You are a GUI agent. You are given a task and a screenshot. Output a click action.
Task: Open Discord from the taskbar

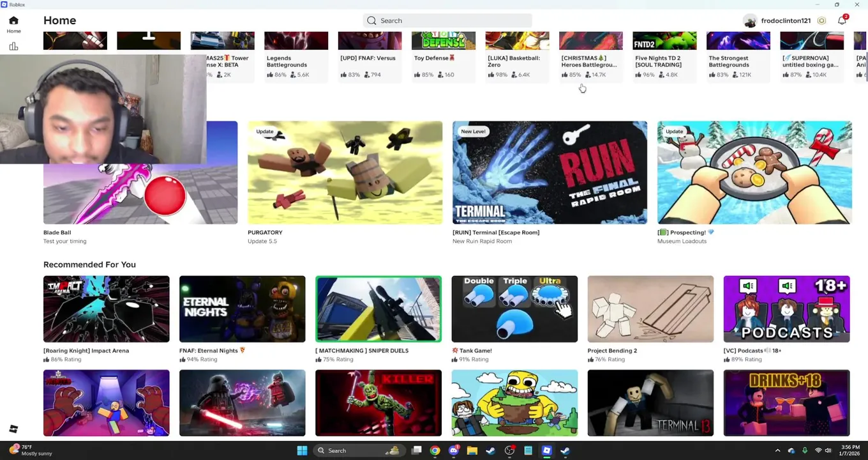coord(453,450)
